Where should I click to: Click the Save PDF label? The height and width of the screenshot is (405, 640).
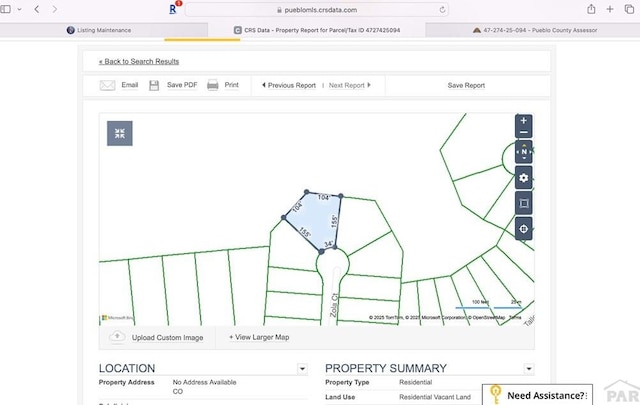click(x=182, y=85)
